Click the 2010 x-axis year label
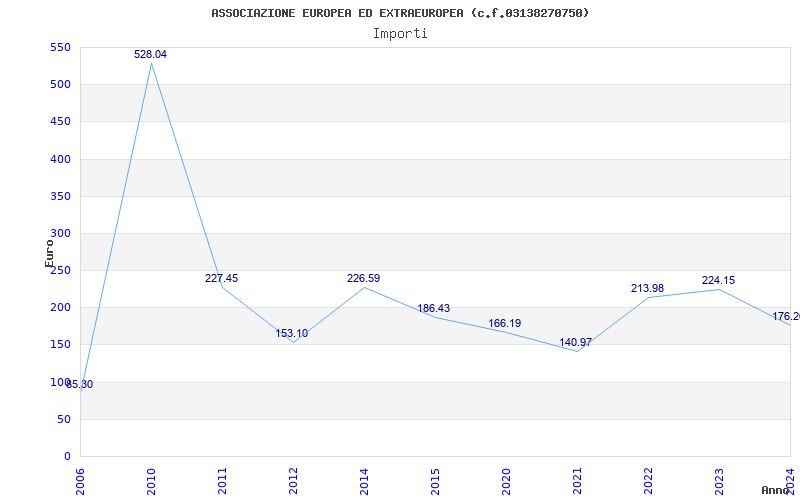800x500 pixels. point(151,482)
